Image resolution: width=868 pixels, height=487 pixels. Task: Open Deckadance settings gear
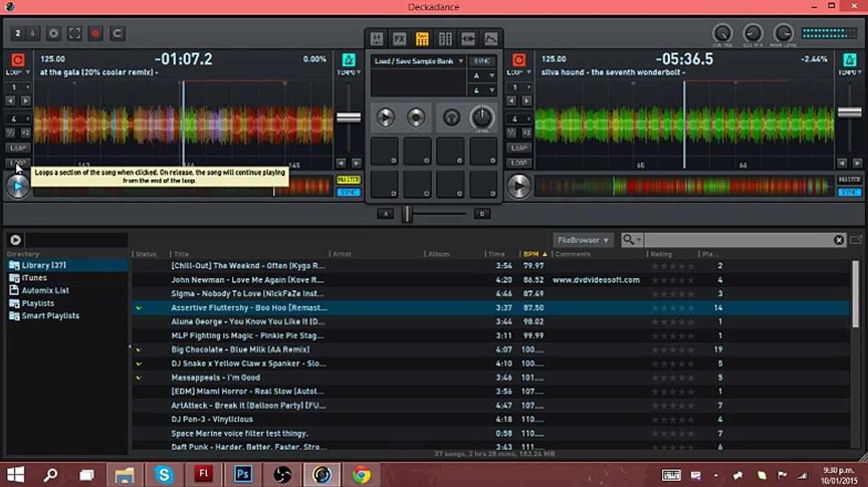[53, 33]
